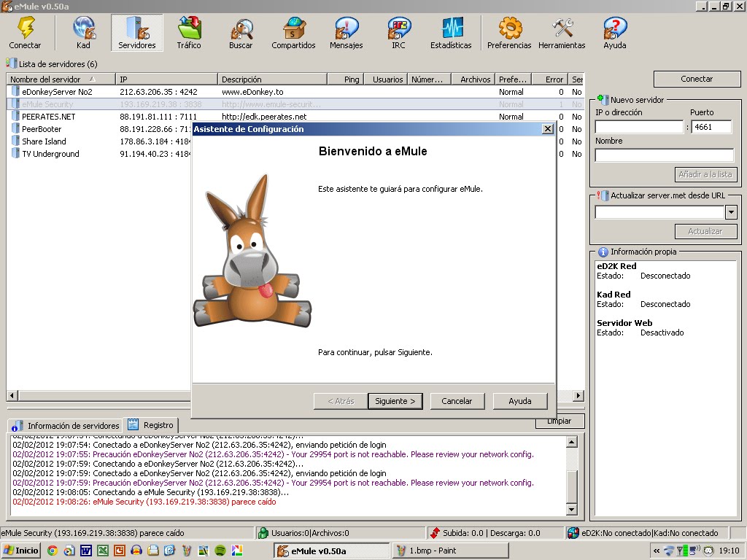Select the eMule Security server row
This screenshot has height=560, width=747.
tap(295, 104)
